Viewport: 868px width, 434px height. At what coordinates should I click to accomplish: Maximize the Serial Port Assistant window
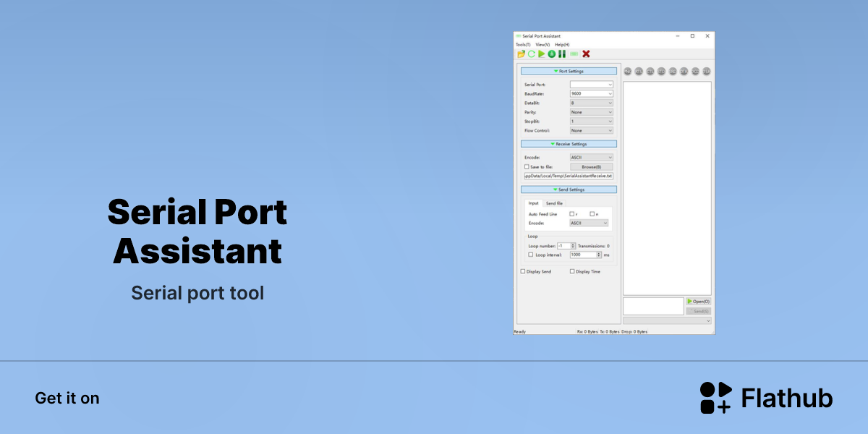[x=692, y=35]
